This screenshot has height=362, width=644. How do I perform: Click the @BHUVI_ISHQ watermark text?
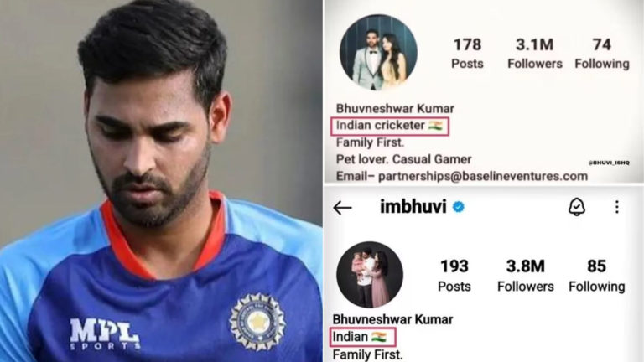609,163
